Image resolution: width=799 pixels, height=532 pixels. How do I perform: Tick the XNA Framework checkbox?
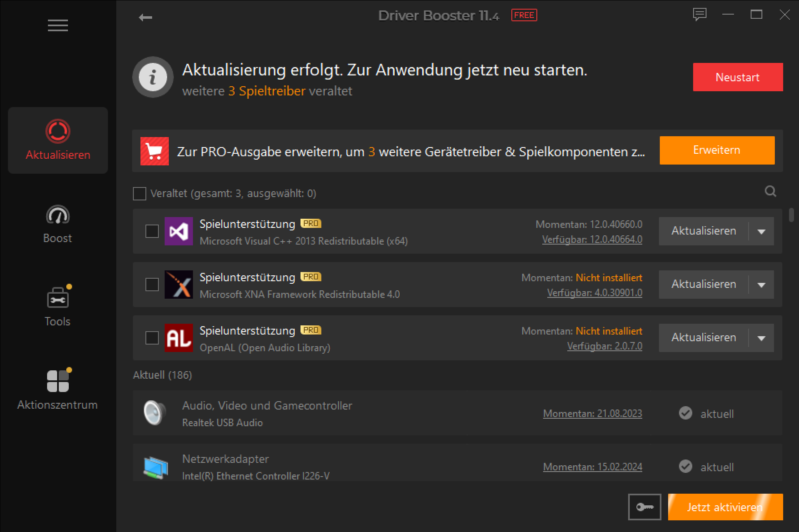(x=152, y=285)
